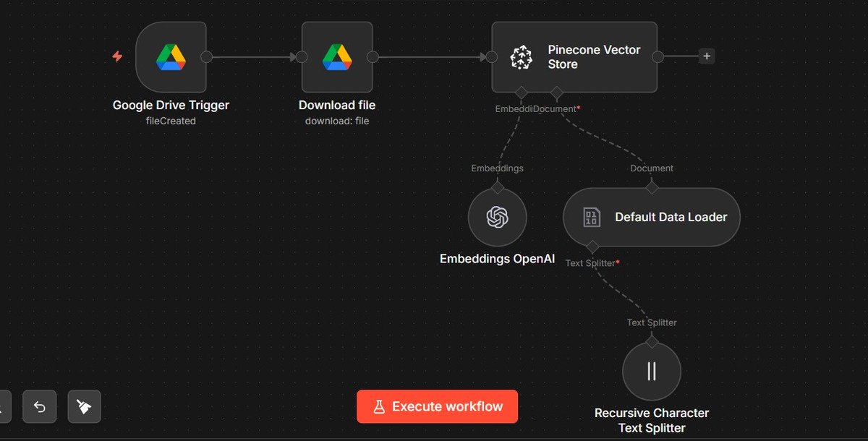
Task: Click the Embedding diamond port under Pinecone
Action: (x=521, y=93)
